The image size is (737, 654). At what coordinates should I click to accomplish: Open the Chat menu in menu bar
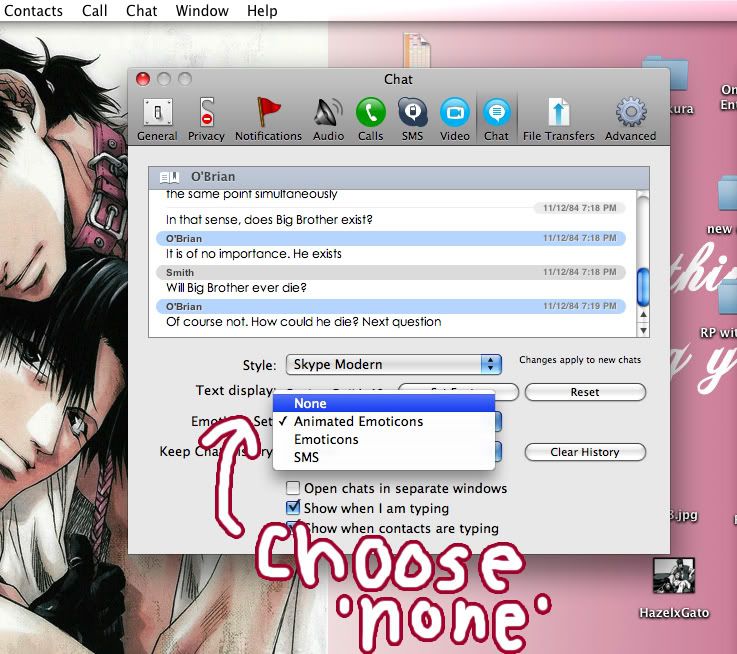[141, 10]
